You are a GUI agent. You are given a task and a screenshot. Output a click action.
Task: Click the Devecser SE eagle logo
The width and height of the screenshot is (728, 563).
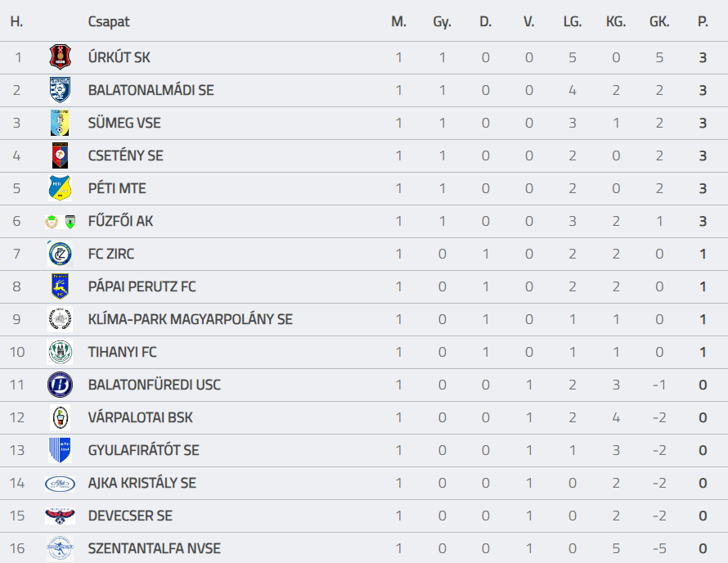point(60,516)
